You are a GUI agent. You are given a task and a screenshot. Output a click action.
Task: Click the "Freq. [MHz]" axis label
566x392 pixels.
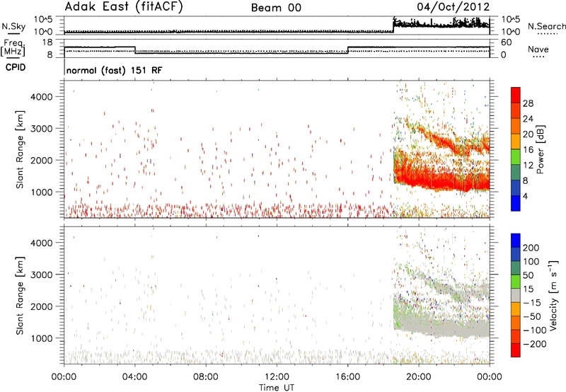click(x=13, y=48)
